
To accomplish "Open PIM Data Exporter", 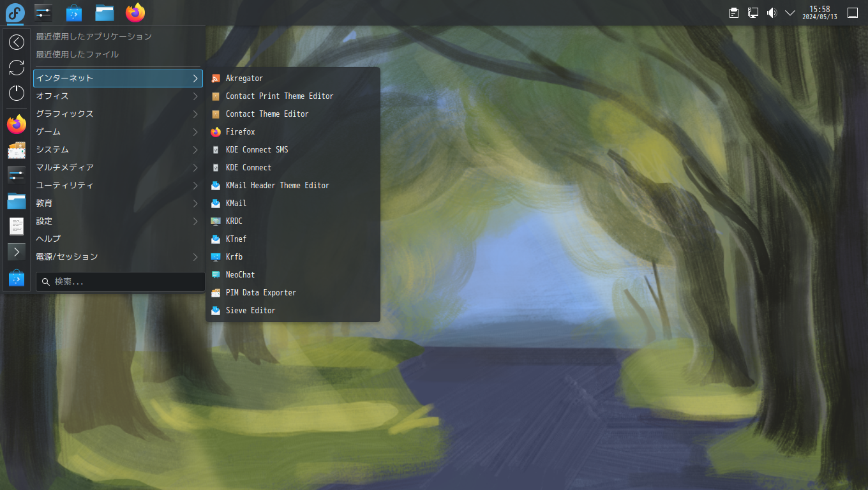I will (x=292, y=293).
